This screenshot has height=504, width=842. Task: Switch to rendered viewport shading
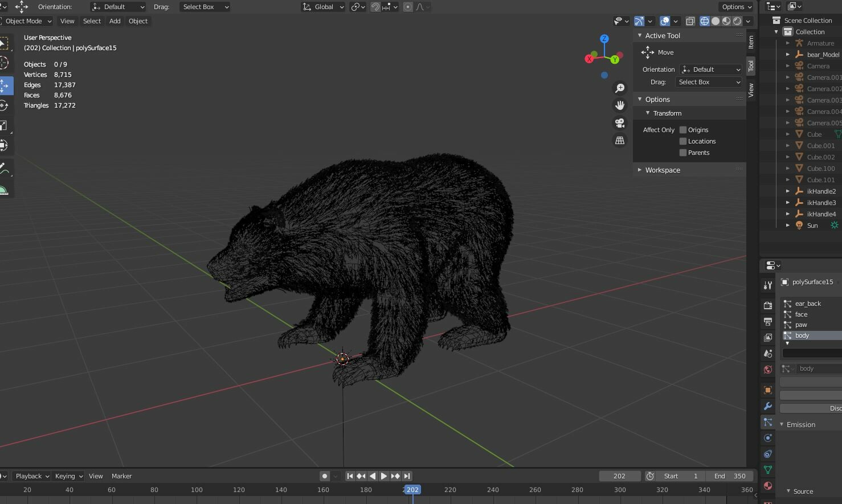[x=737, y=21]
